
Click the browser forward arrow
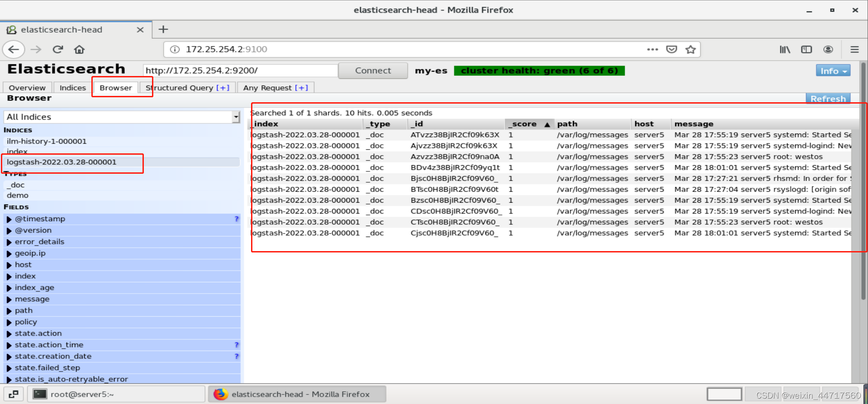click(x=36, y=49)
